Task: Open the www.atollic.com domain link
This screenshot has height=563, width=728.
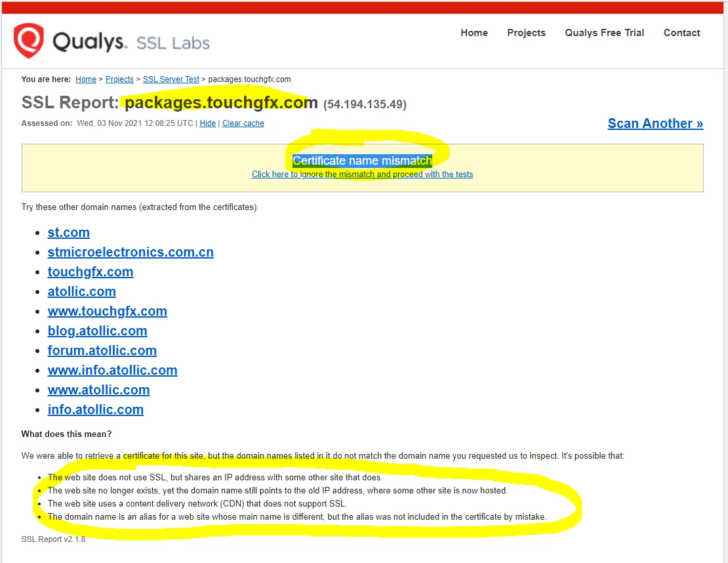Action: tap(98, 390)
